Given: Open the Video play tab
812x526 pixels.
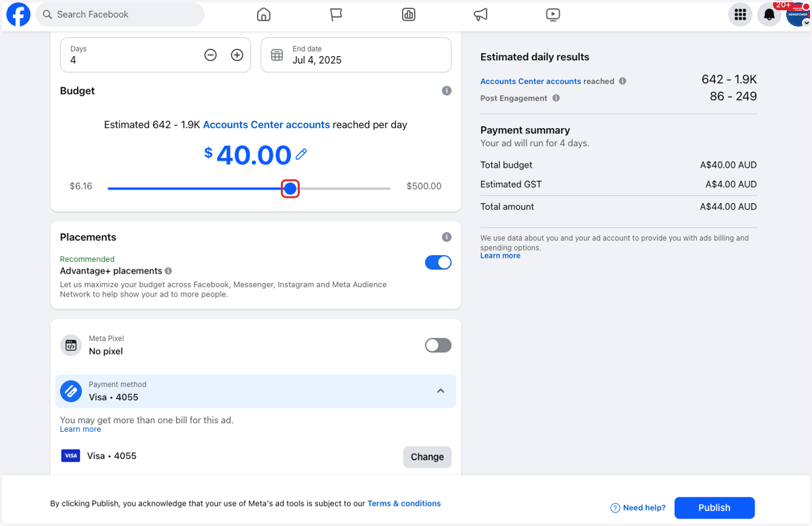Looking at the screenshot, I should [553, 14].
